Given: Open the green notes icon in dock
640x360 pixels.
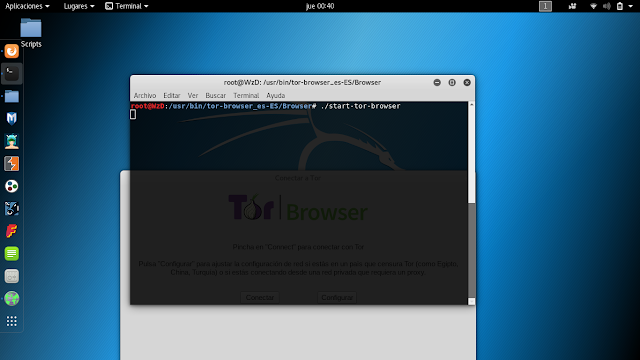Looking at the screenshot, I should click(11, 253).
